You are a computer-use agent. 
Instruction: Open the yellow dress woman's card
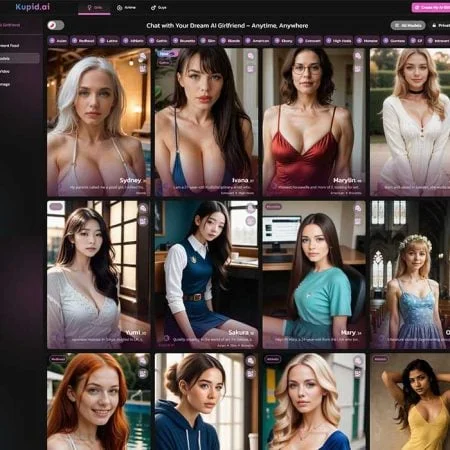(410, 402)
